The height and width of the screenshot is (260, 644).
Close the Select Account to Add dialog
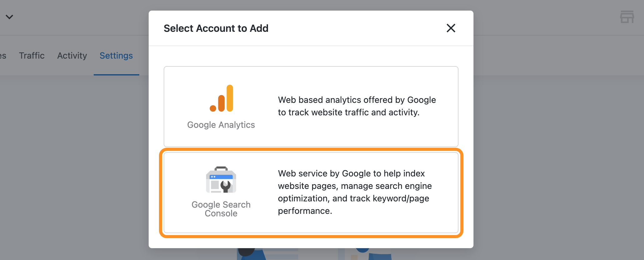(451, 28)
